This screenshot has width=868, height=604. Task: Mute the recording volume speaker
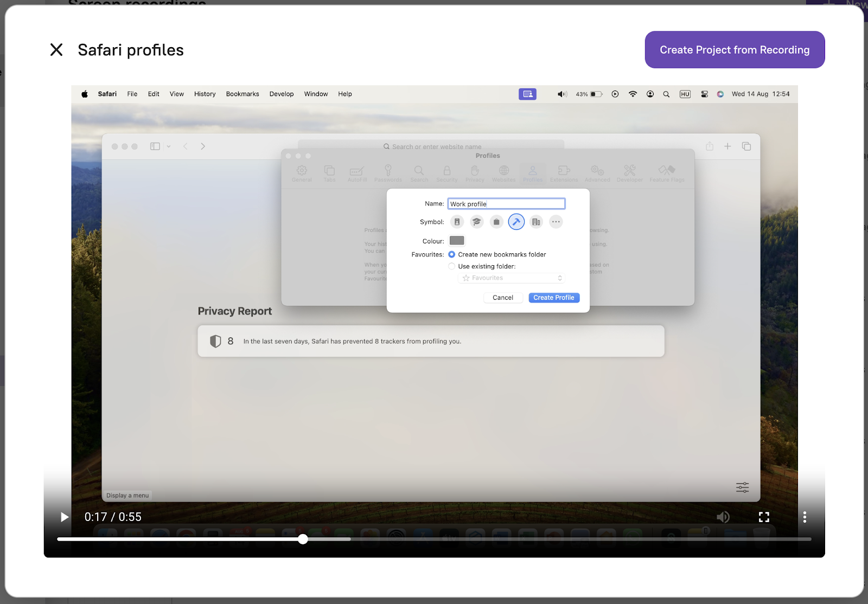723,517
